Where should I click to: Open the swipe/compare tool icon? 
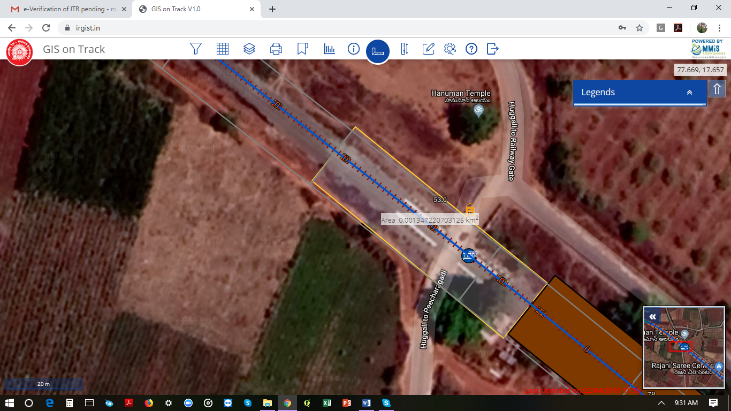404,49
